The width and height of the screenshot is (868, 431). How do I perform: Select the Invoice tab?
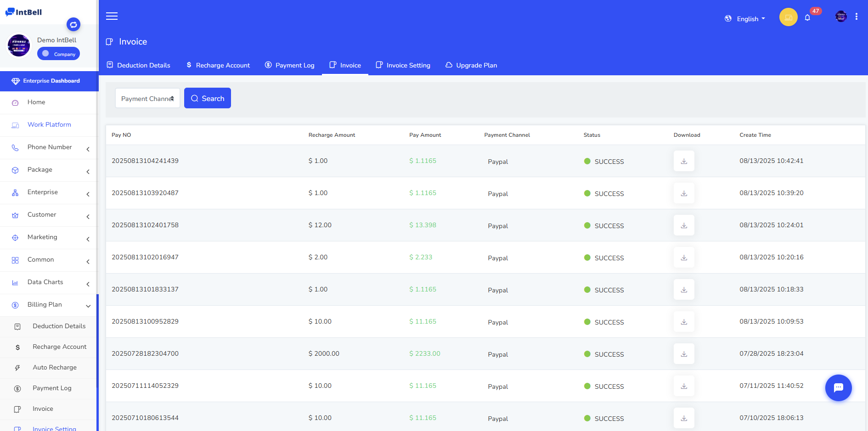tap(345, 65)
